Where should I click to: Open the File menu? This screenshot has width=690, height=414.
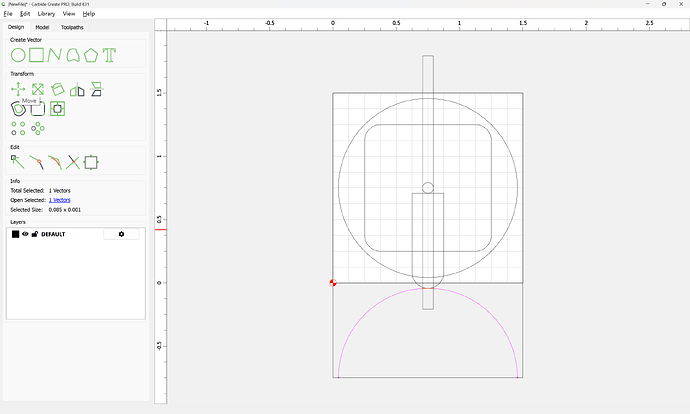[8, 14]
